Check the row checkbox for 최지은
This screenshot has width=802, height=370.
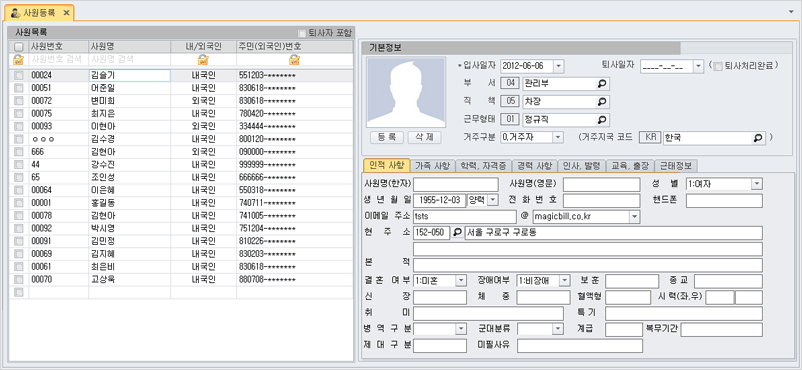(x=19, y=114)
